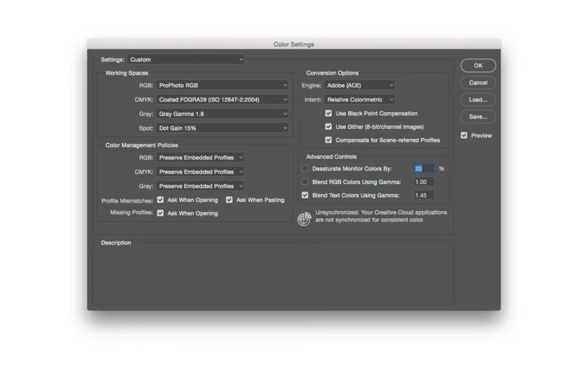Disable Use Black Point Compensation checkbox

[x=328, y=114]
